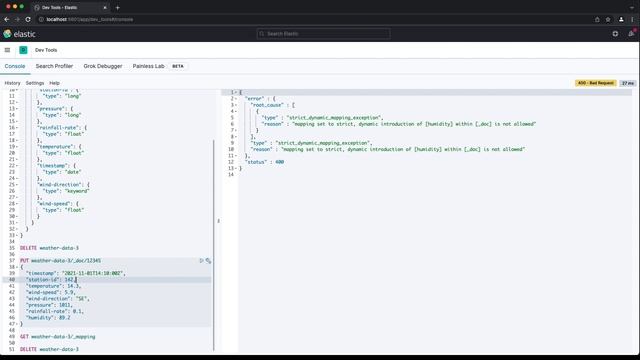
Task: Click the "wind-direction": "SE" line
Action: (58, 299)
